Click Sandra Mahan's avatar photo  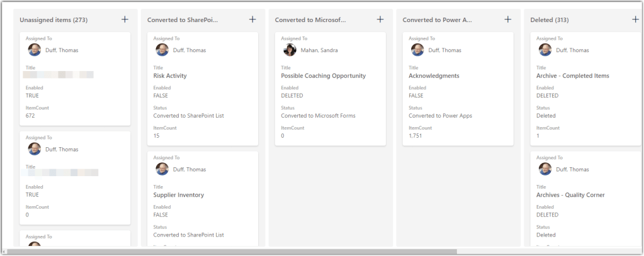[x=290, y=50]
